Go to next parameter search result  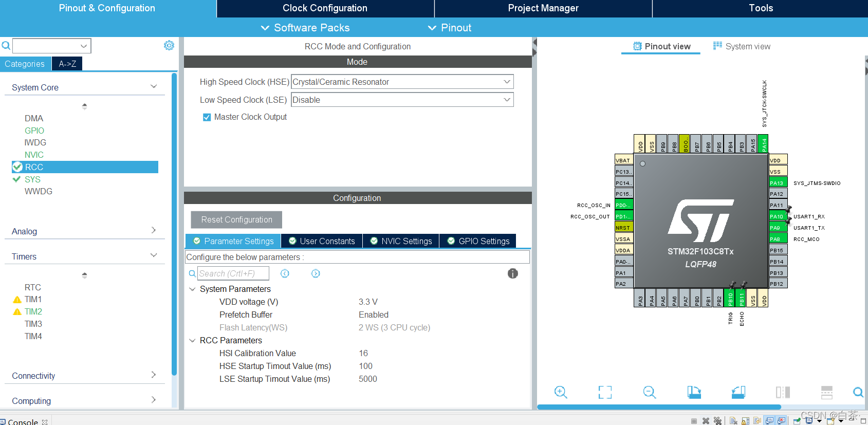pos(316,273)
